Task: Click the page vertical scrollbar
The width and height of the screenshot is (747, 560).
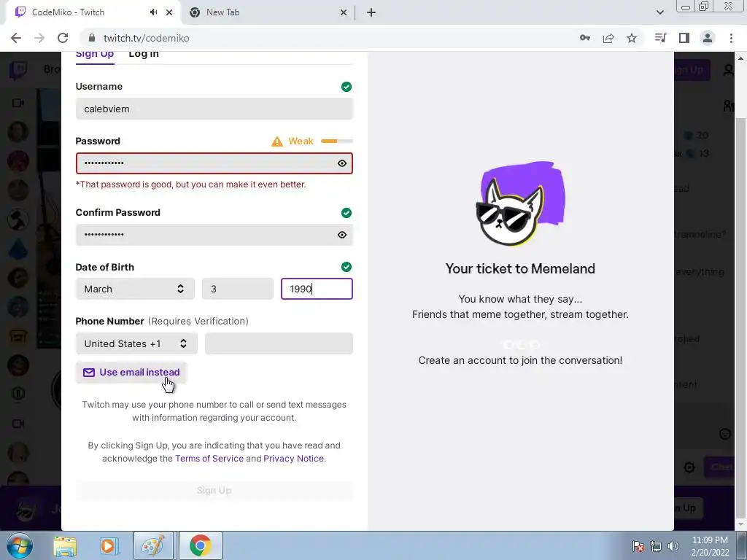Action: [x=741, y=316]
